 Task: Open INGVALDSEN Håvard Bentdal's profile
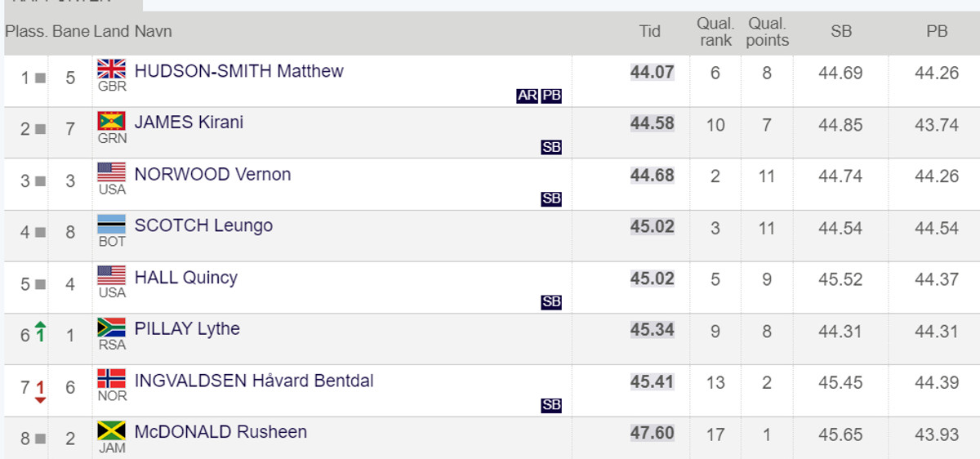[x=254, y=381]
